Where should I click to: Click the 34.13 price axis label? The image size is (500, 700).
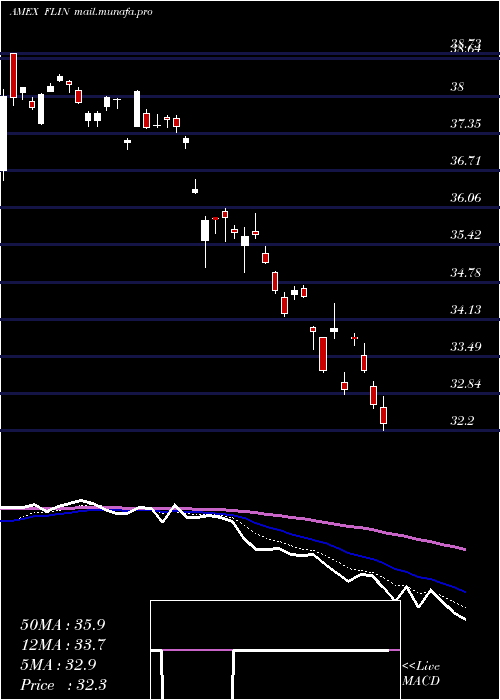(466, 309)
